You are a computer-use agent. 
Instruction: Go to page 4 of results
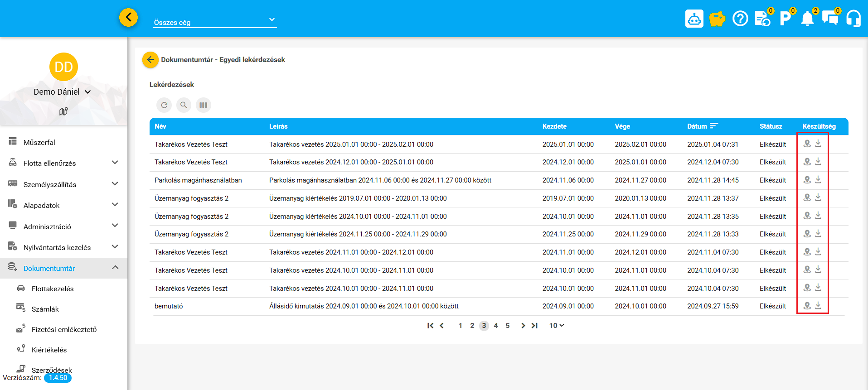click(x=496, y=325)
